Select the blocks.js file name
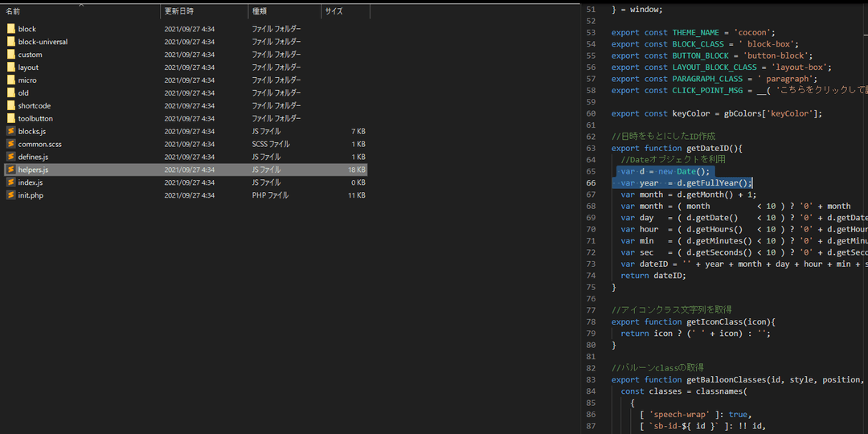This screenshot has width=868, height=434. [32, 131]
